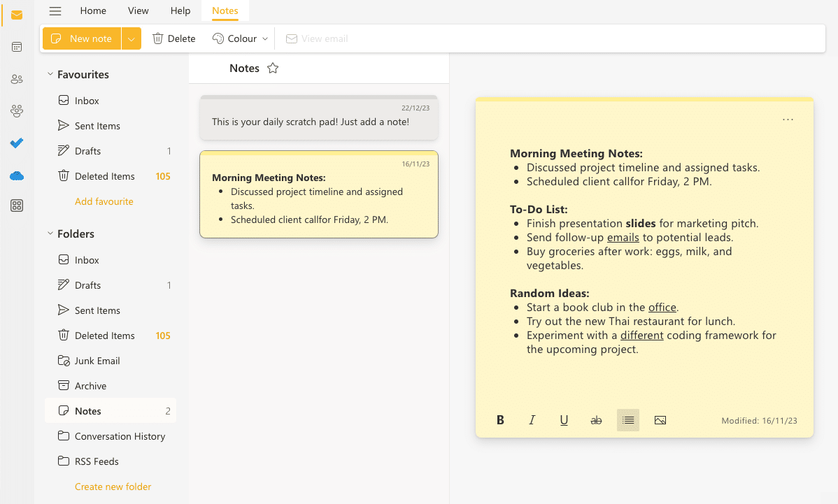
Task: Click the Colour palette icon
Action: tap(218, 38)
